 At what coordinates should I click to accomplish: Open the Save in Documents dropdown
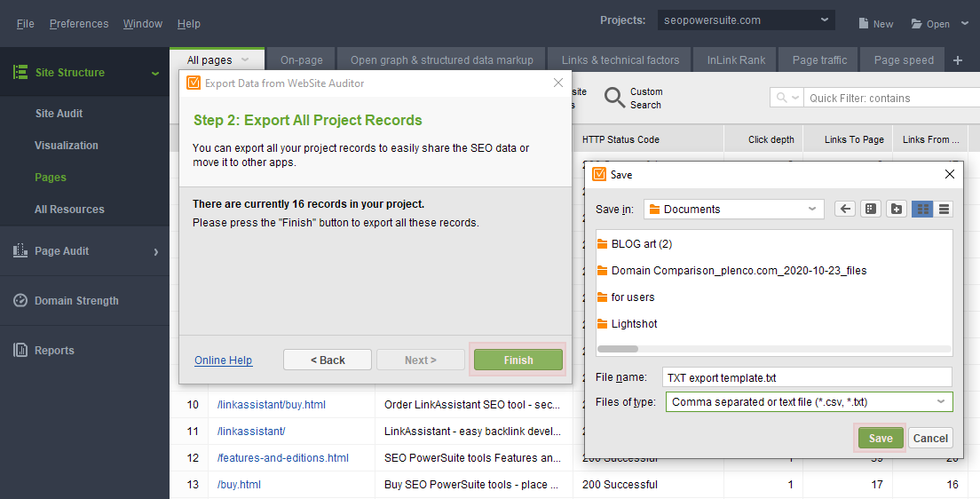(x=734, y=209)
